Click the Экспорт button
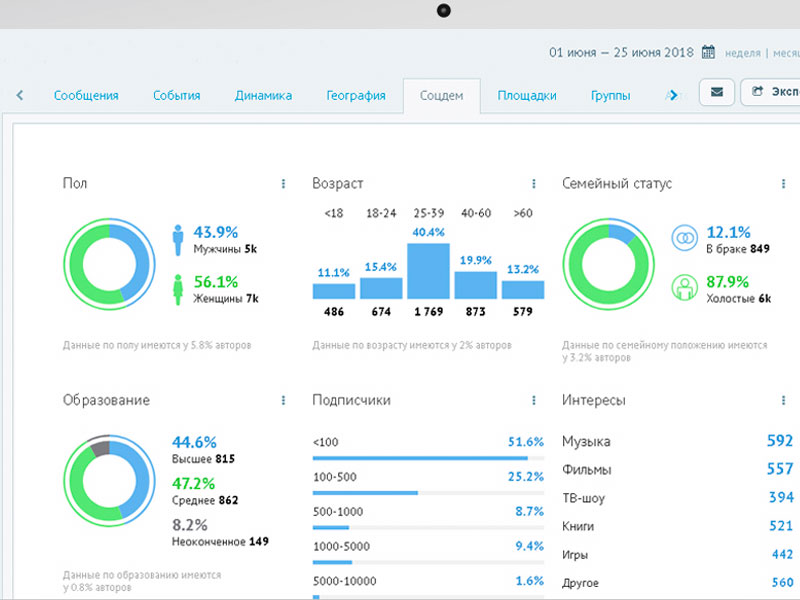This screenshot has width=800, height=600. point(770,93)
